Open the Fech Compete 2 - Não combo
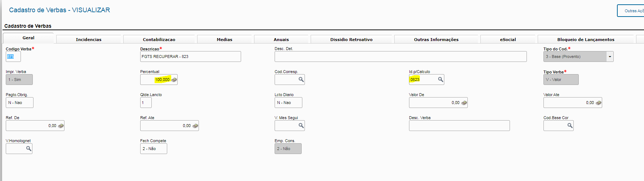Viewport: 644px width, 181px height. (154, 149)
